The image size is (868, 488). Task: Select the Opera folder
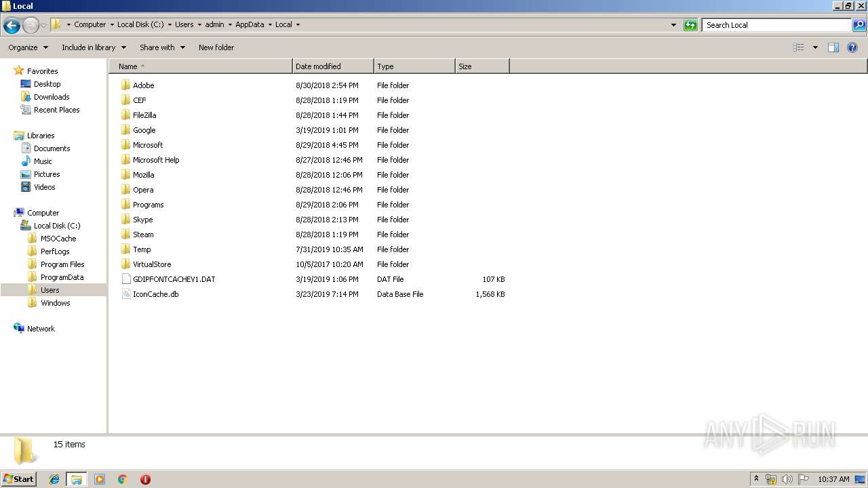click(x=137, y=190)
